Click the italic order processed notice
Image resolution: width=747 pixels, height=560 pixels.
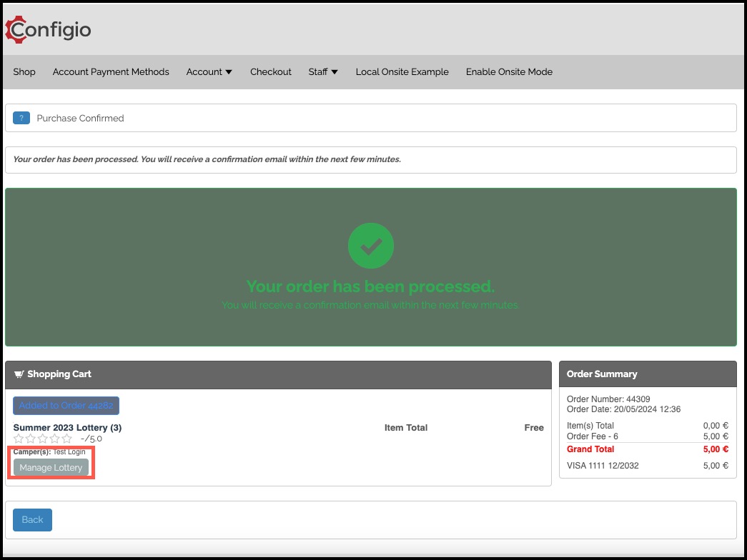pos(207,159)
